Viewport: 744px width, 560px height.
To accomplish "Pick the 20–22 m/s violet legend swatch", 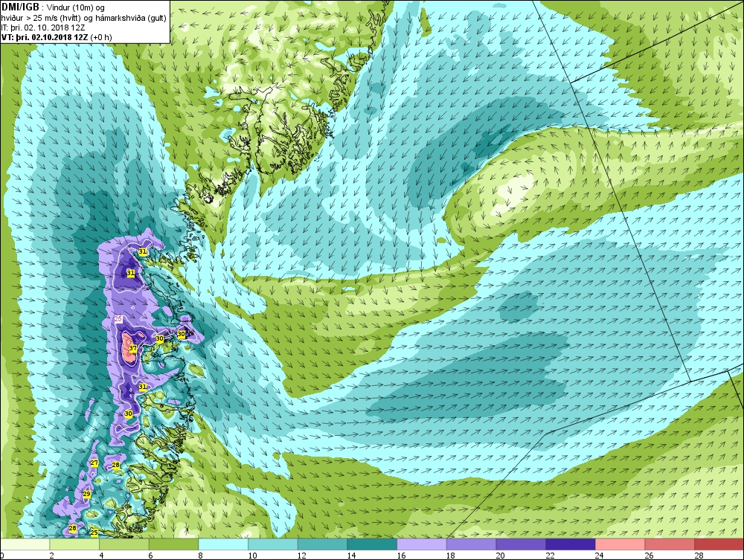I will point(521,544).
